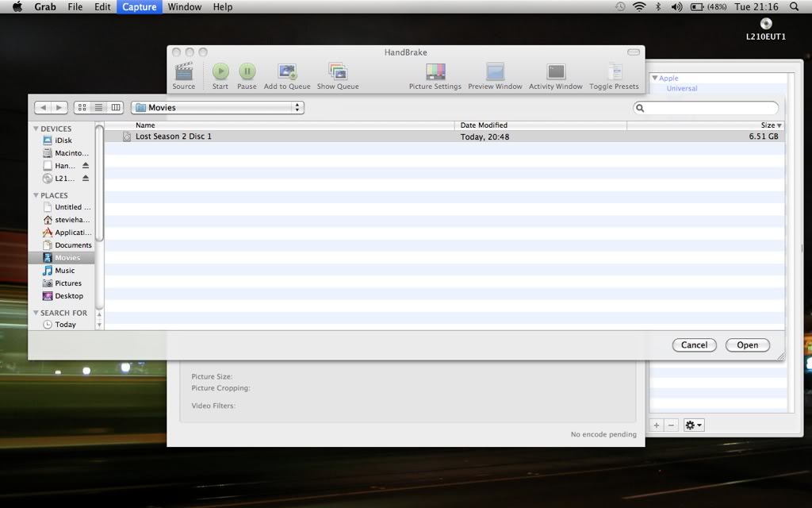
Task: Select Movies folder in sidebar
Action: tap(62, 258)
